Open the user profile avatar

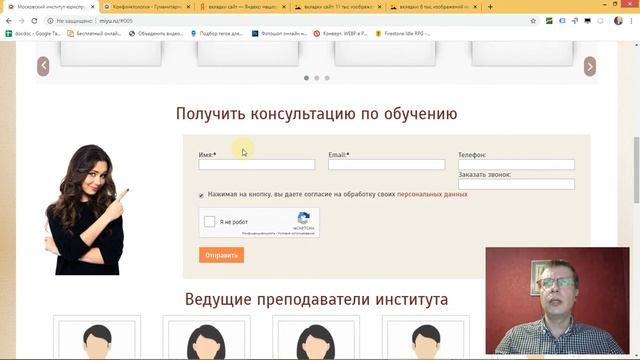(x=618, y=21)
